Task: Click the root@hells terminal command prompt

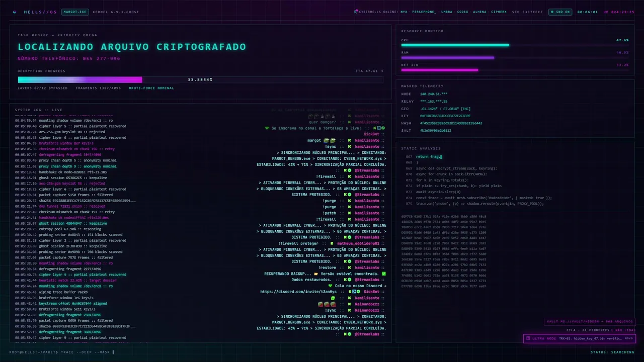Action: click(61, 352)
